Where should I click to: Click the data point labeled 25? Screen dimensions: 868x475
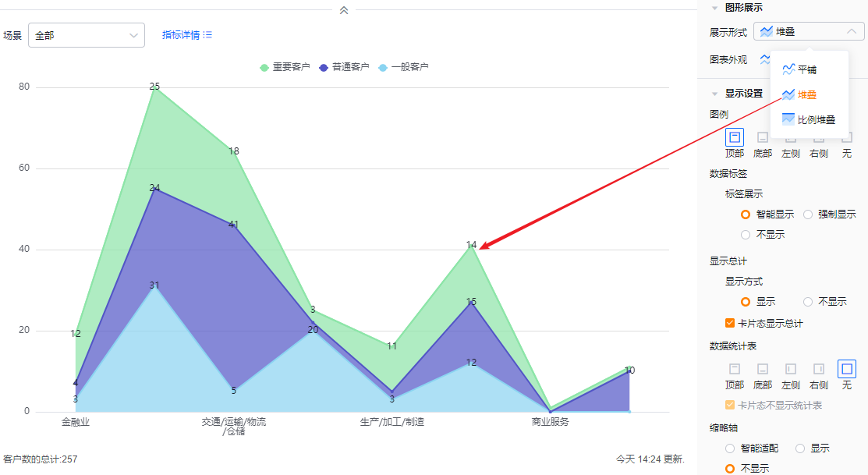(154, 87)
